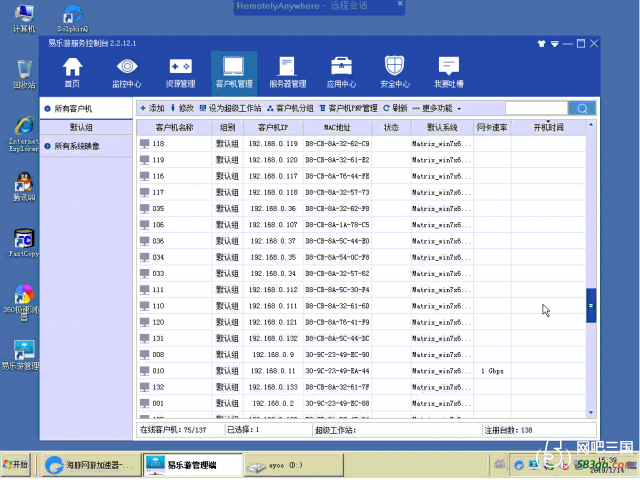Sort by 客户机IP column header
Screen dimensions: 640x480
[273, 127]
